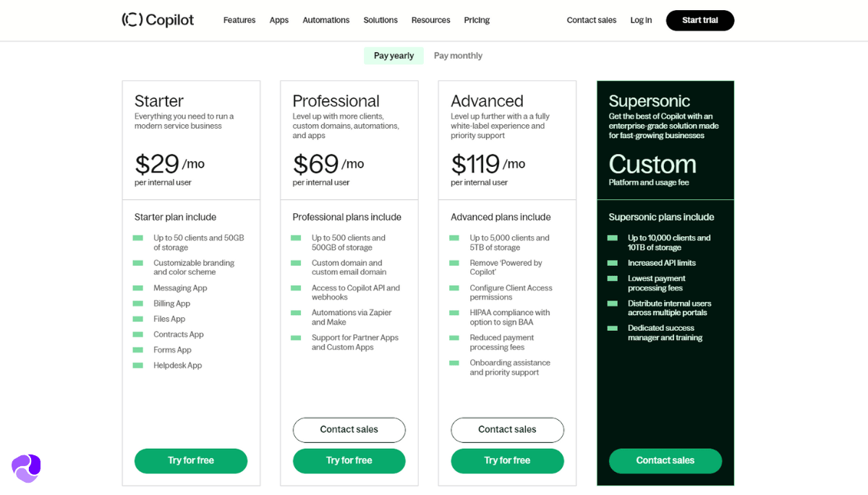Click 'Try for free' under the Starter plan

click(190, 460)
